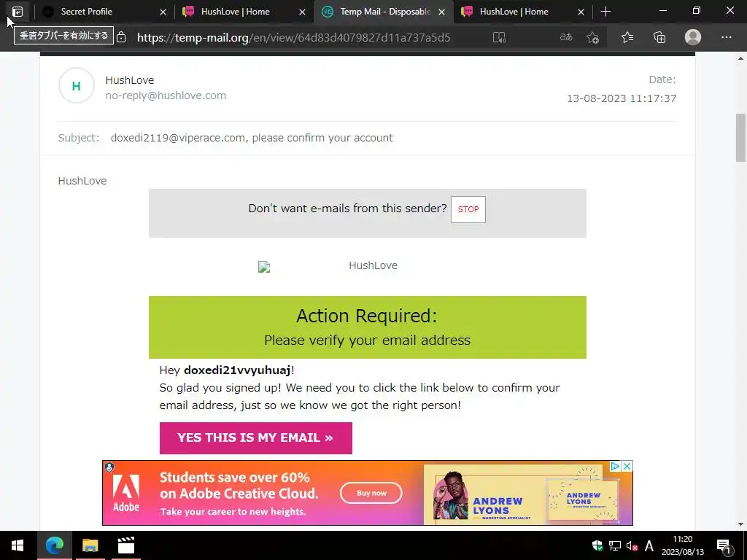Switch to the first HushLove | Home tab
Image resolution: width=747 pixels, height=560 pixels.
click(x=241, y=12)
